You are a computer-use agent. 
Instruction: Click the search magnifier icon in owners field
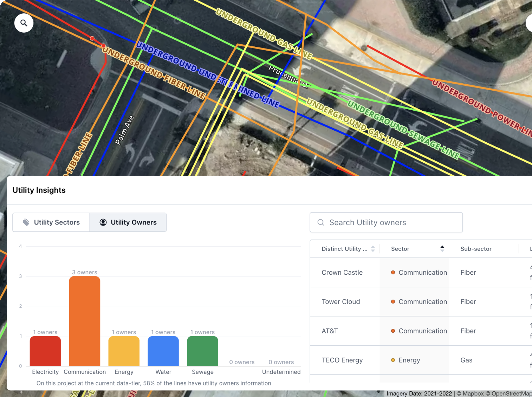tap(320, 222)
